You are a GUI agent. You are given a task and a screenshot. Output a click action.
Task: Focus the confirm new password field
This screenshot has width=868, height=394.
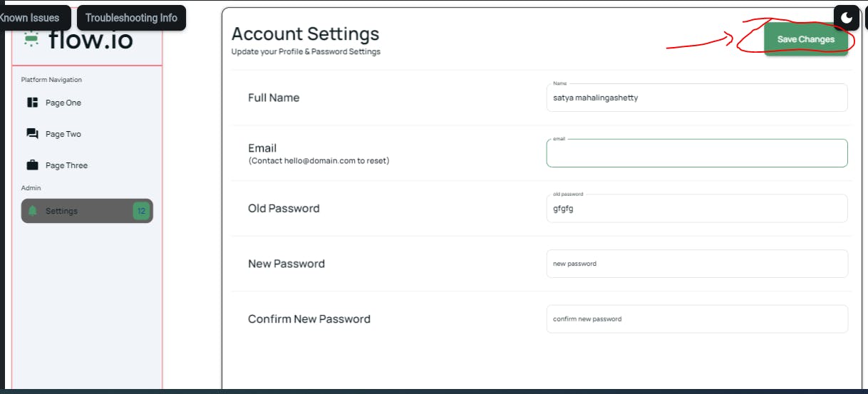pyautogui.click(x=696, y=319)
